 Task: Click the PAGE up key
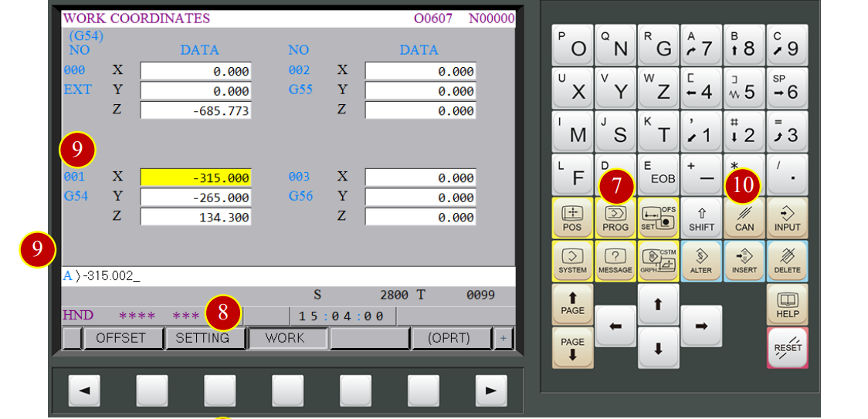(x=572, y=305)
